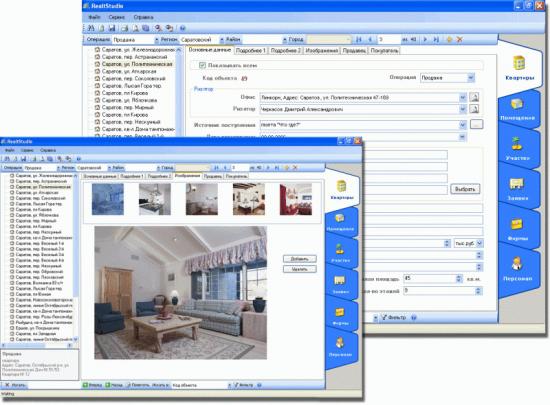This screenshot has width=550, height=405.
Task: Open the Операция dropdown in back window filter bar
Action: pos(157,40)
